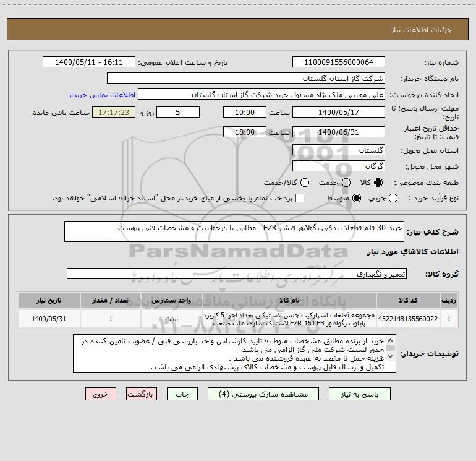
Task: Toggle the اسناد خزانه اسلامی payment checkbox
Action: coord(300,198)
